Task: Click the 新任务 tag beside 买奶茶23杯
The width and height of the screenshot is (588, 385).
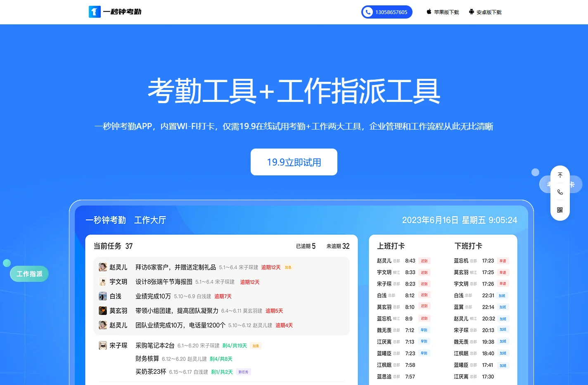Action: tap(244, 372)
